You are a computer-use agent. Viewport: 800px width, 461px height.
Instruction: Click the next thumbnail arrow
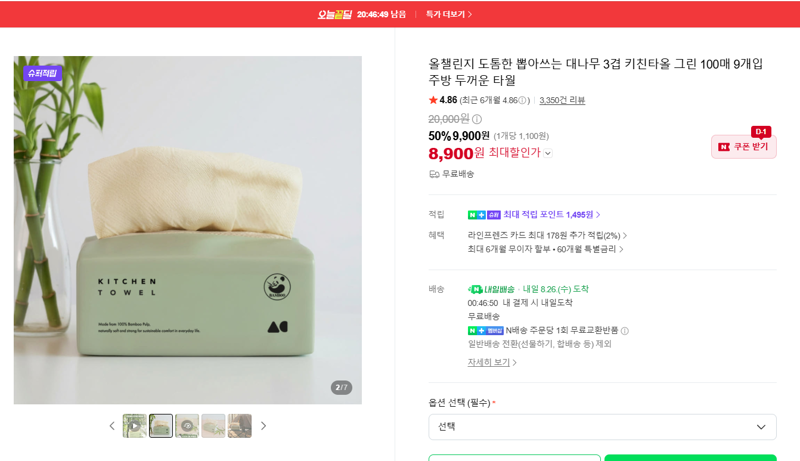263,426
